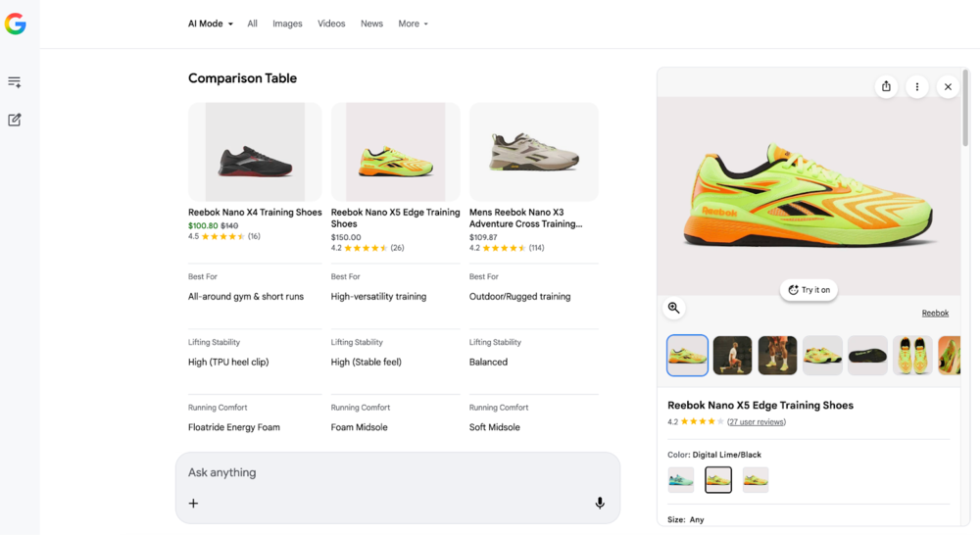Screen dimensions: 980x535
Task: Click the $150.00 price
Action: coord(346,237)
